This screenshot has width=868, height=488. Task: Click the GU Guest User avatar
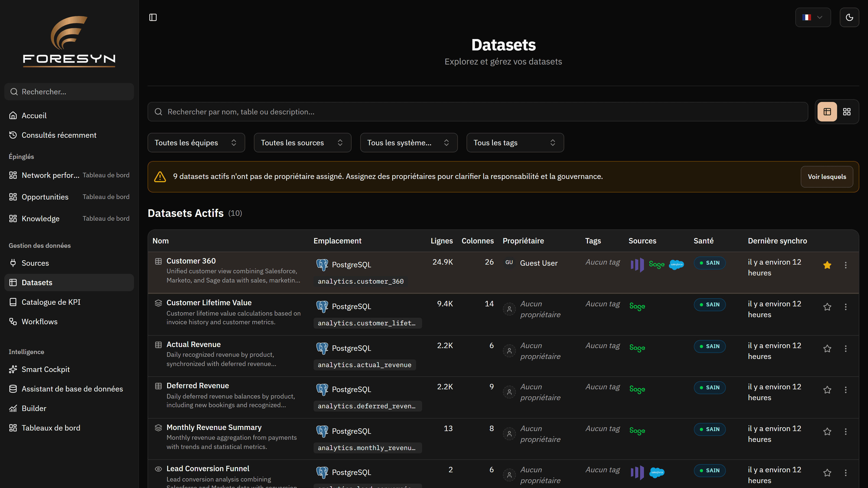(x=509, y=262)
